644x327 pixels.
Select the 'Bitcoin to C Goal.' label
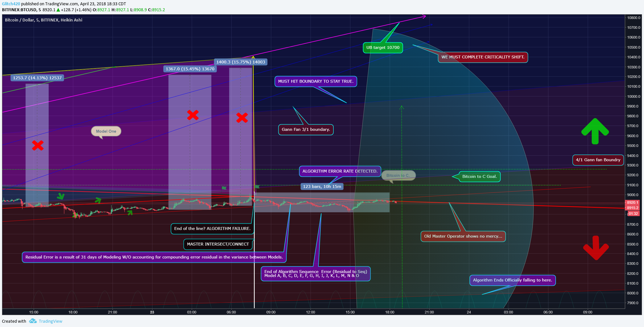[479, 176]
